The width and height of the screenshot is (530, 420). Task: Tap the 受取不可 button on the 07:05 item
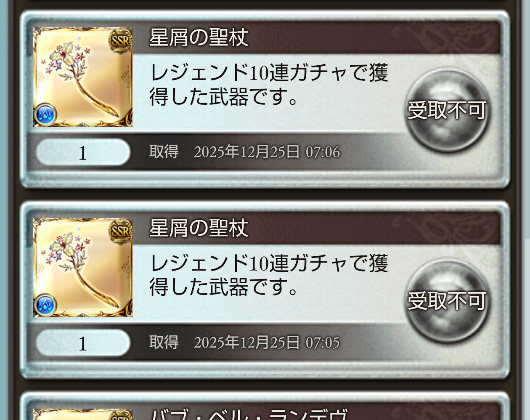(x=448, y=301)
